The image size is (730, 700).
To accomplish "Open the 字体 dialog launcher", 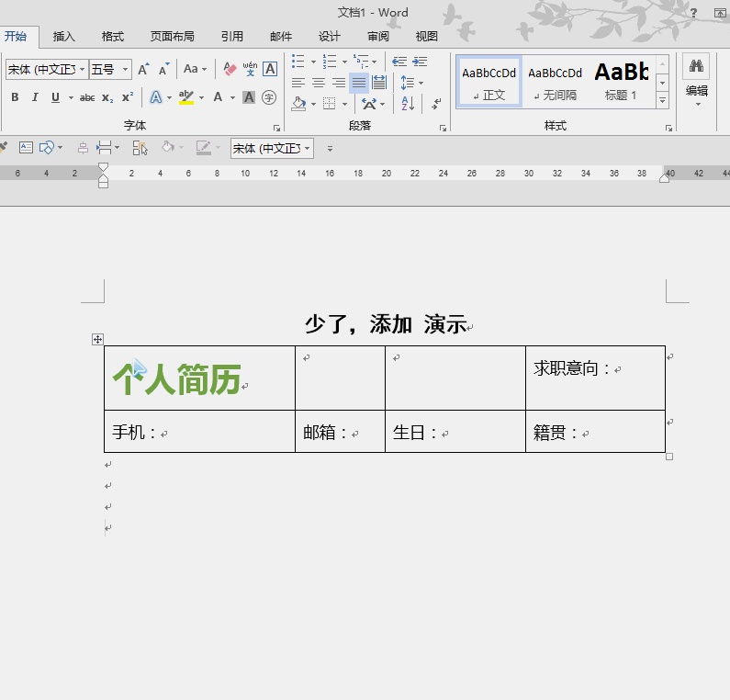I will (276, 128).
